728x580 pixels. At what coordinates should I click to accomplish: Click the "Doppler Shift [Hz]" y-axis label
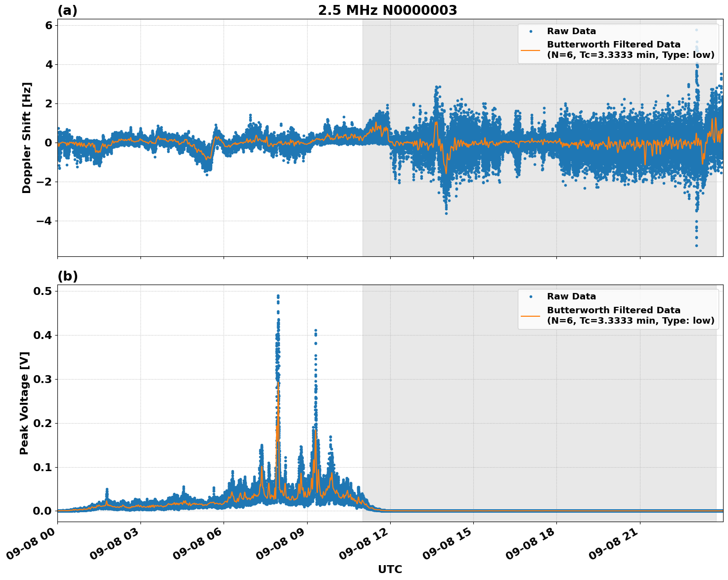point(27,138)
